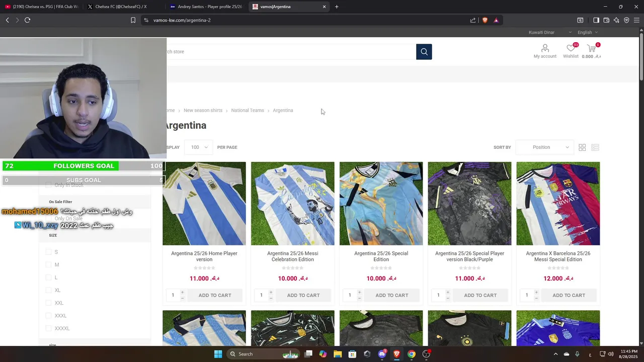Switch to the Andrey Santos player profile tab
Image resolution: width=644 pixels, height=362 pixels.
tap(206, 7)
